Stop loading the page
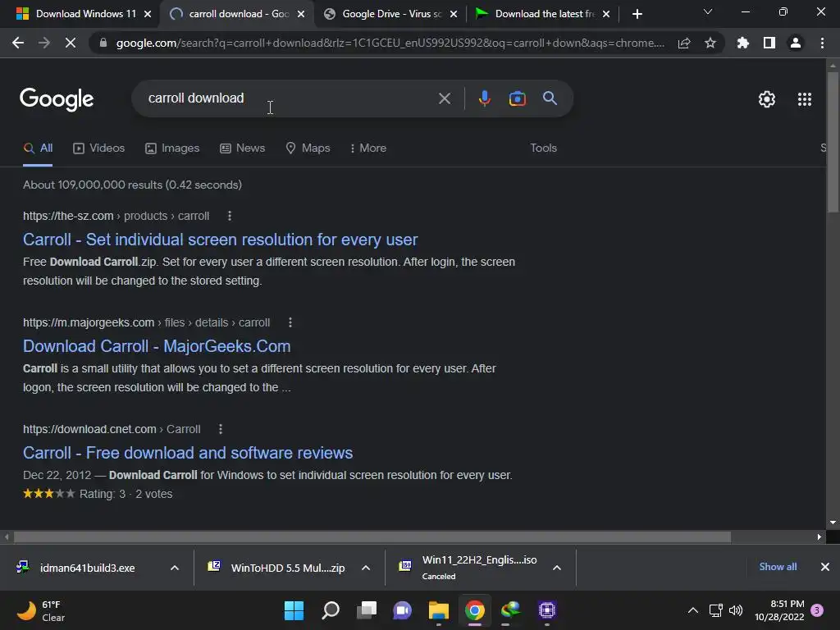Screen dimensions: 840x630 (x=71, y=43)
